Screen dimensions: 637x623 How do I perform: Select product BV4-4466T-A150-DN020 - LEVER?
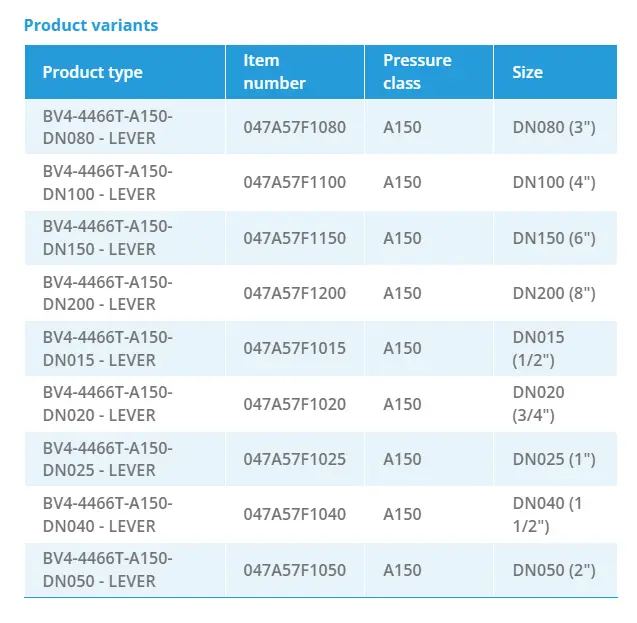[107, 404]
